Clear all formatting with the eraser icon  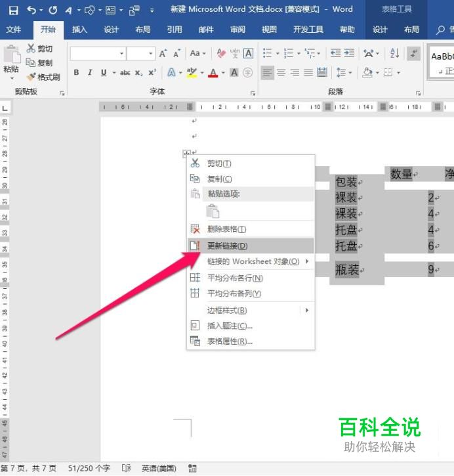(x=221, y=54)
